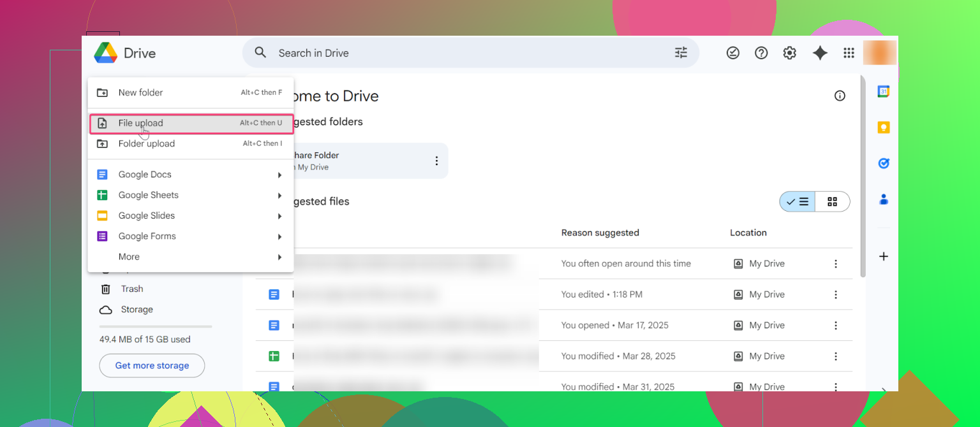Open more actions for file opened Mar 17, 2025
The width and height of the screenshot is (980, 427).
pos(835,325)
